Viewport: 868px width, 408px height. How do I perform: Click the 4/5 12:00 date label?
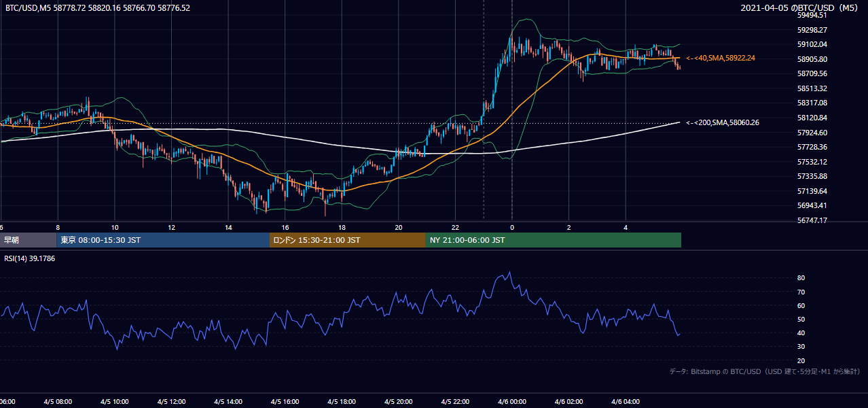coord(171,402)
